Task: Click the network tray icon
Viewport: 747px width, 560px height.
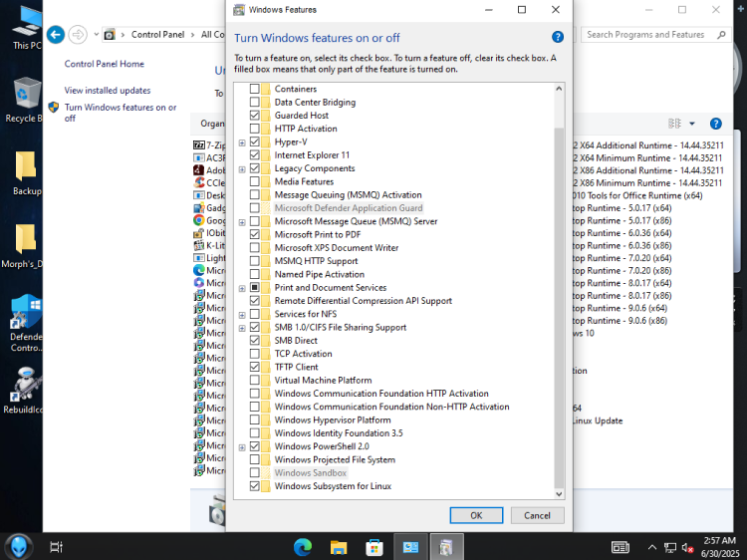Action: (x=670, y=548)
